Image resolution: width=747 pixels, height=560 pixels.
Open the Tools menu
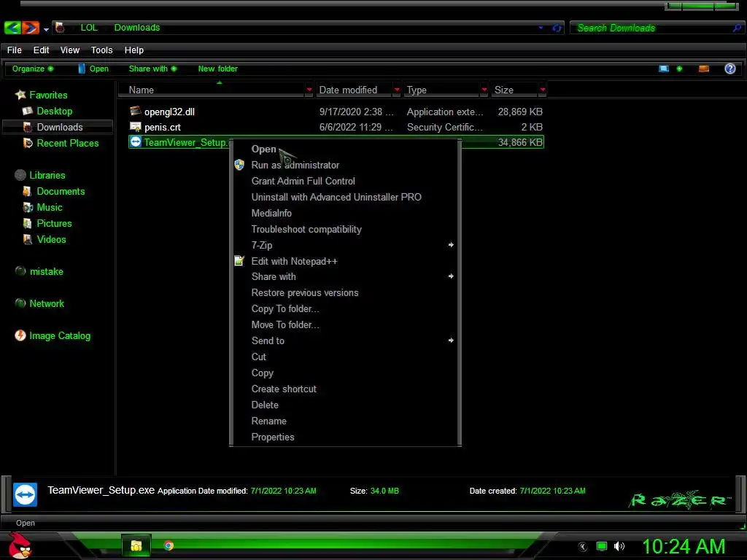pos(101,50)
